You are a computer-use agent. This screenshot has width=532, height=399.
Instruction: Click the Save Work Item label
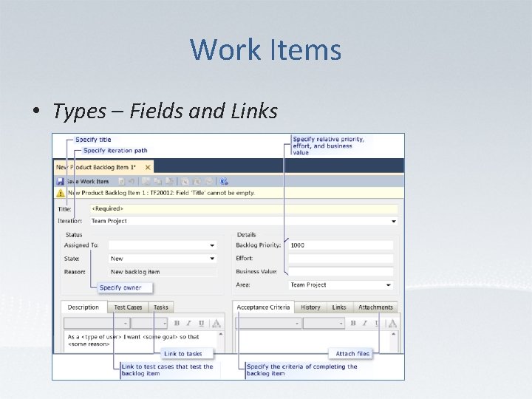point(87,182)
